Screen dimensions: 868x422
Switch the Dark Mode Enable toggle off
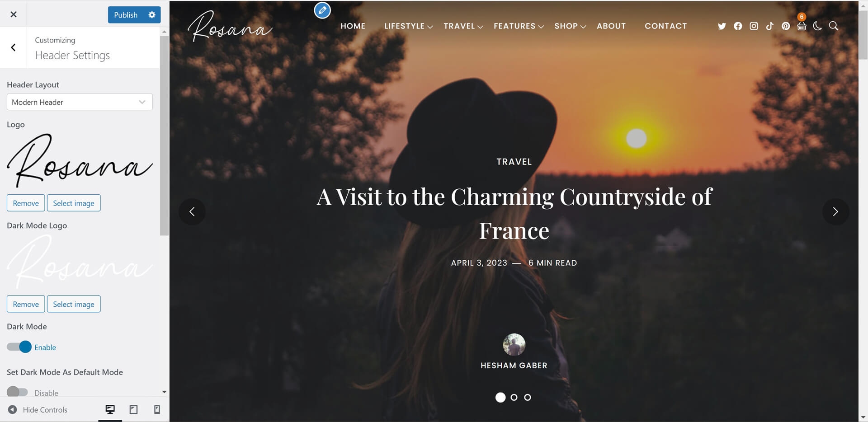pyautogui.click(x=19, y=347)
